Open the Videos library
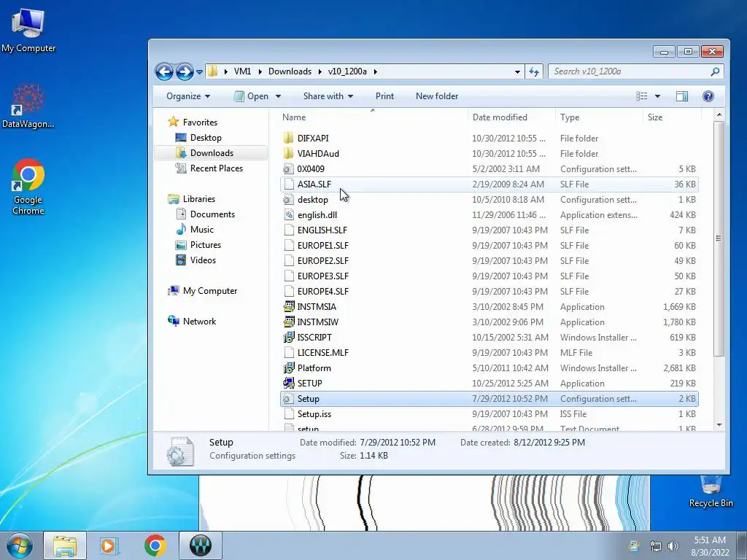 [x=203, y=260]
